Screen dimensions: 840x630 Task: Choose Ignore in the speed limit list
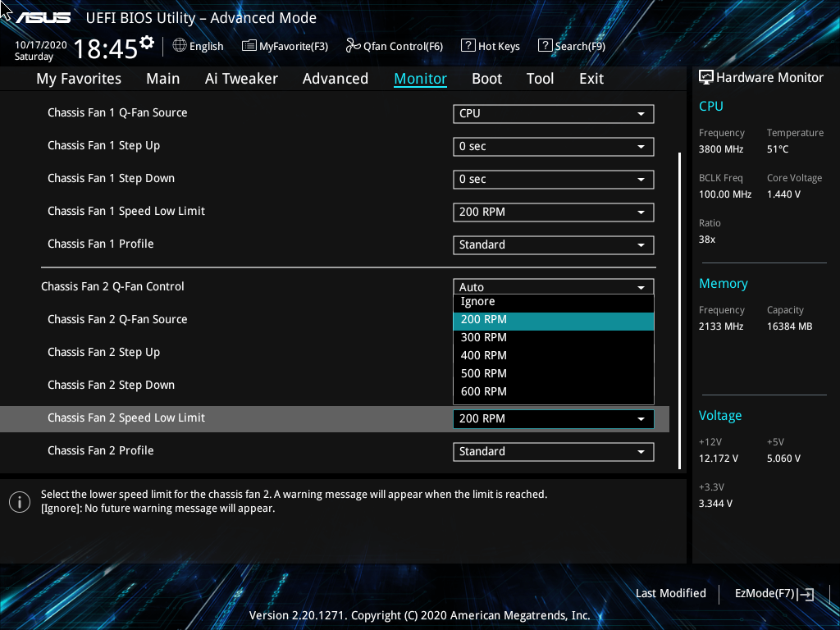[x=554, y=302]
